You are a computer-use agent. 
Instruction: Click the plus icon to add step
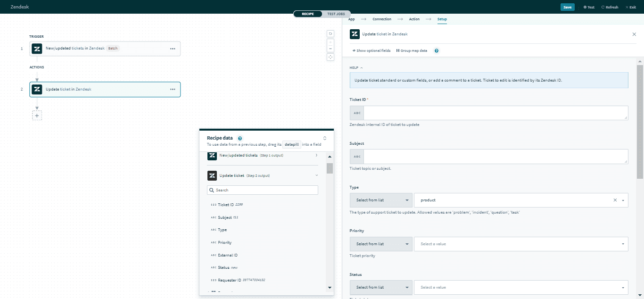coord(37,115)
